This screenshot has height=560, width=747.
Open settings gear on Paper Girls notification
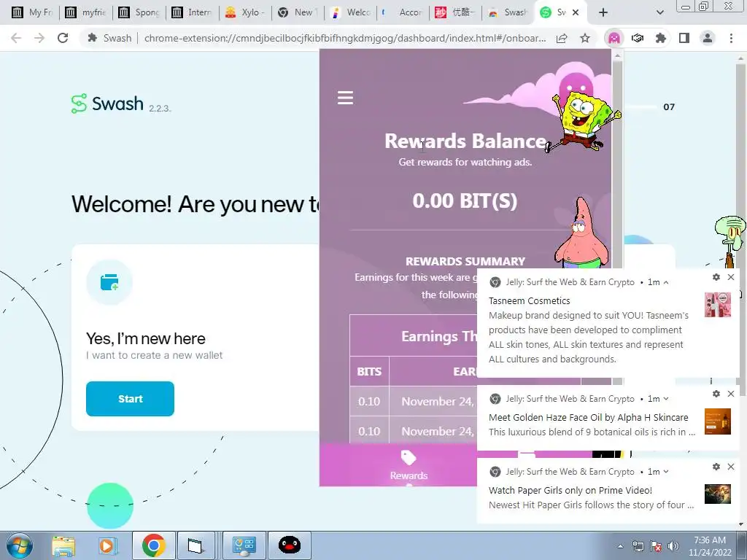716,467
